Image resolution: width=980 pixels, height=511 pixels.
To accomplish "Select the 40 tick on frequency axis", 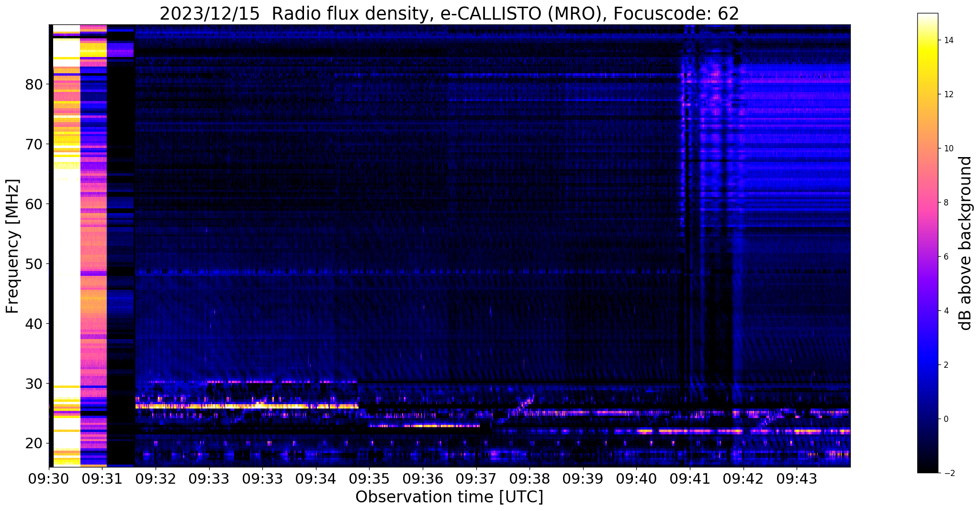I will click(34, 324).
